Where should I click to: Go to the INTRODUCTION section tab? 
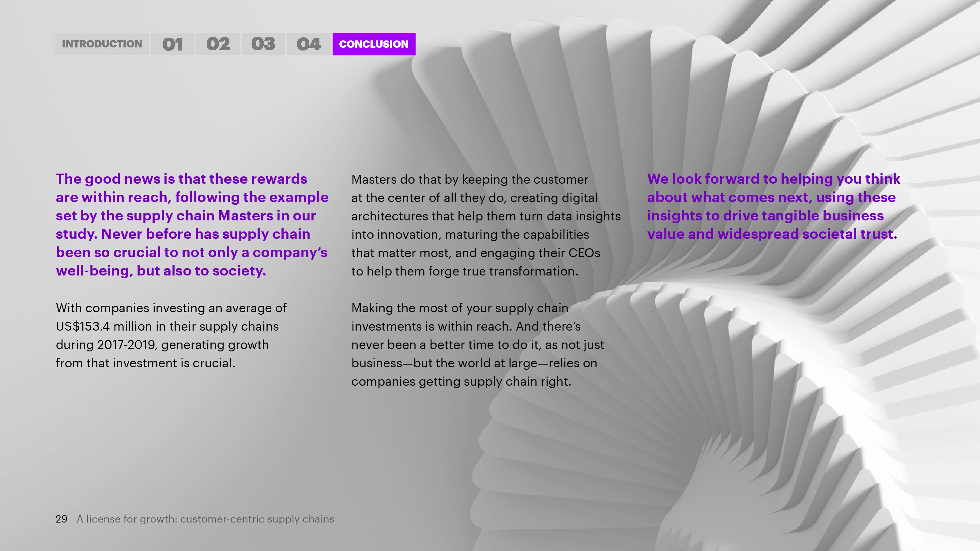pos(102,44)
